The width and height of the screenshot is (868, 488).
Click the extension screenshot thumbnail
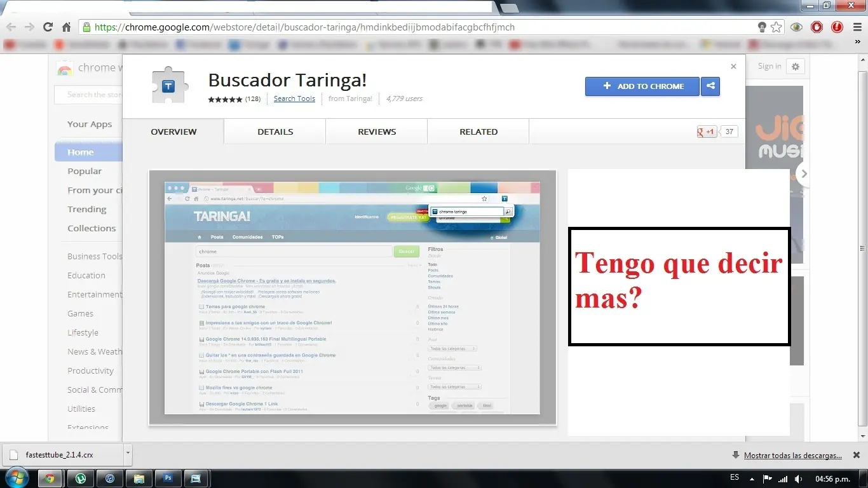352,297
